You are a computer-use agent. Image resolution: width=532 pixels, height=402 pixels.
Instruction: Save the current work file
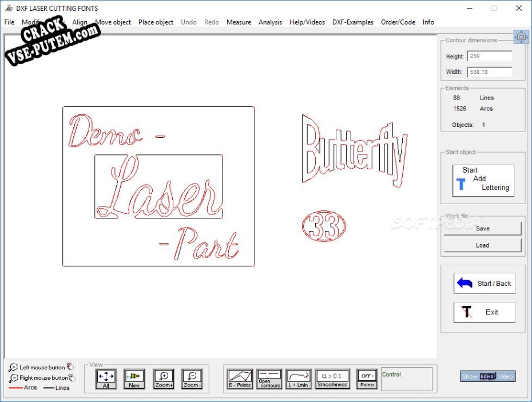tap(482, 228)
